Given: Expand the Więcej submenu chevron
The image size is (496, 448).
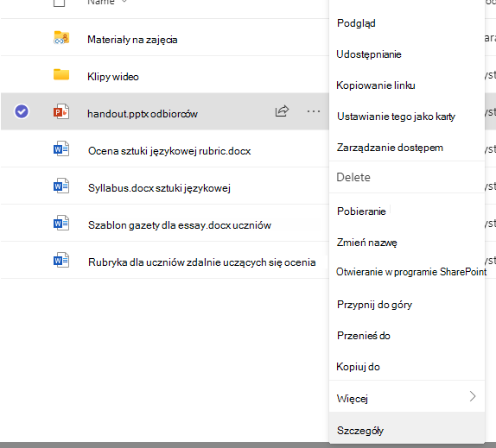Looking at the screenshot, I should pyautogui.click(x=473, y=396).
